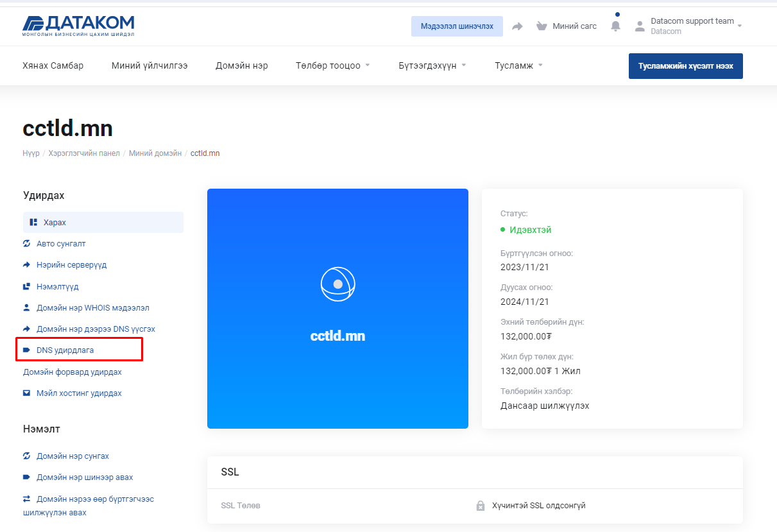Click the envelope icon beside Мэйл хостинг
This screenshot has width=777, height=532.
(x=26, y=393)
